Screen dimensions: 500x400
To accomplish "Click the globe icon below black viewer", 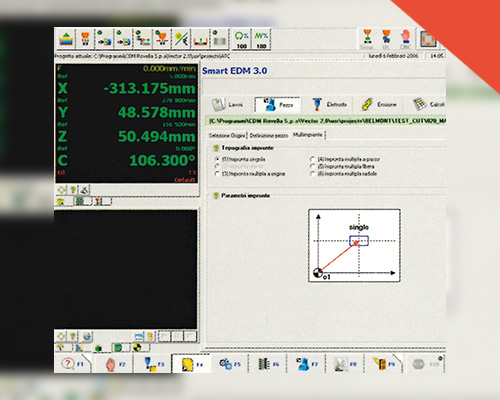I will click(x=87, y=336).
